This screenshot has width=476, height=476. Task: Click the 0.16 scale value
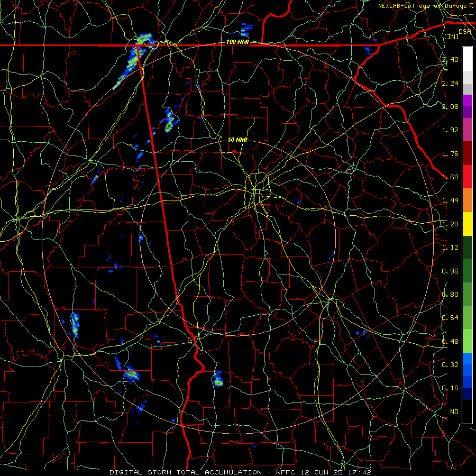point(450,388)
